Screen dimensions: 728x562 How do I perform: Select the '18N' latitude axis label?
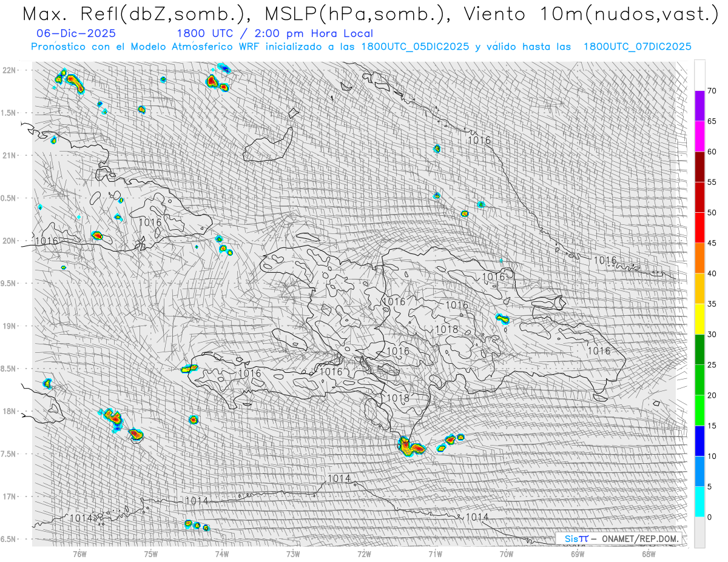coord(9,411)
